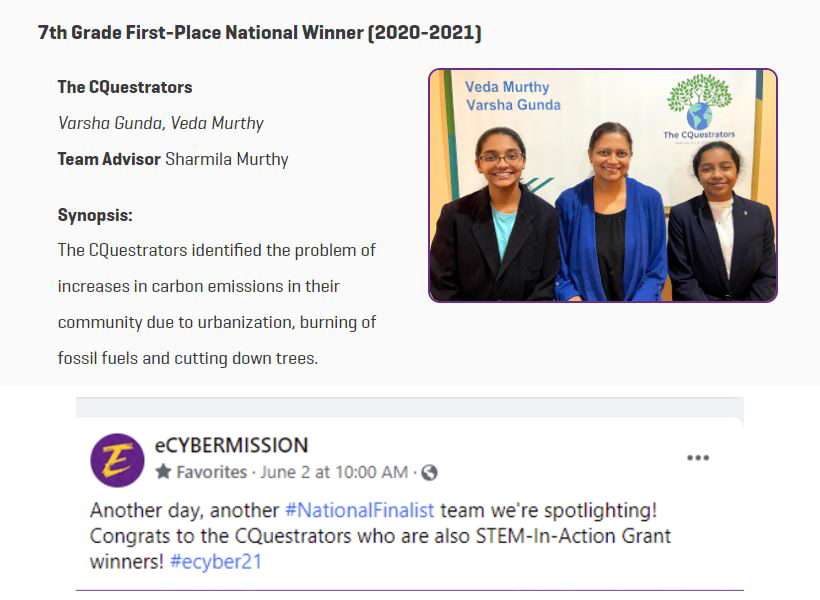
Task: Click the Veda Murthy name in photo
Action: coord(507,87)
